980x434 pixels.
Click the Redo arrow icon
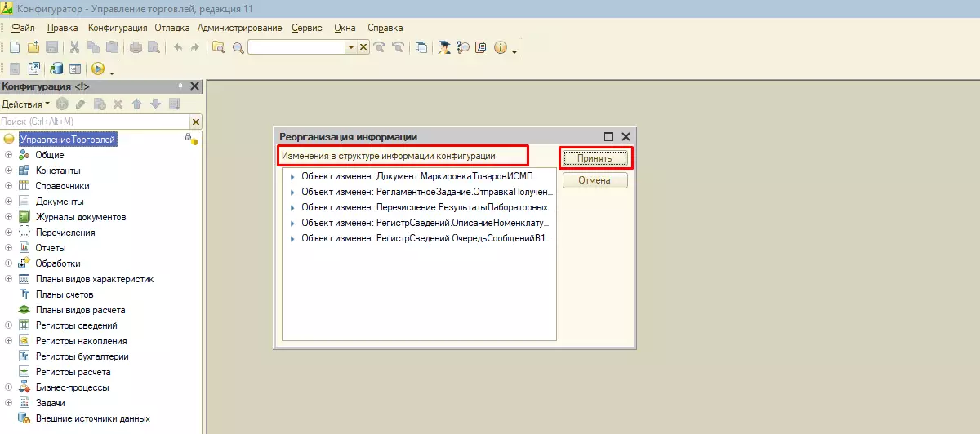[x=194, y=48]
